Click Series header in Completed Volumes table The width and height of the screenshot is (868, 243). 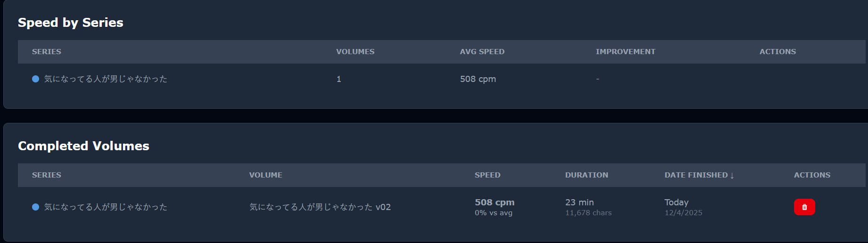pos(46,175)
